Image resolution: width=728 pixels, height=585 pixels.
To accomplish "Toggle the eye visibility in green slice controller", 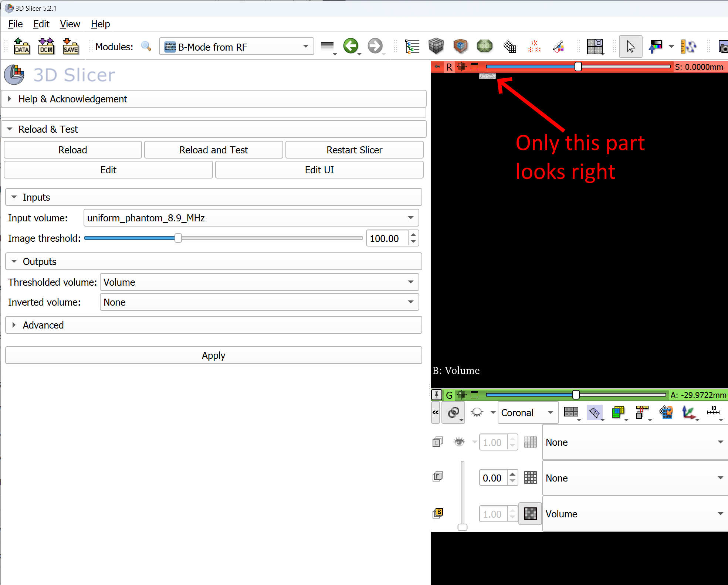I will [477, 412].
